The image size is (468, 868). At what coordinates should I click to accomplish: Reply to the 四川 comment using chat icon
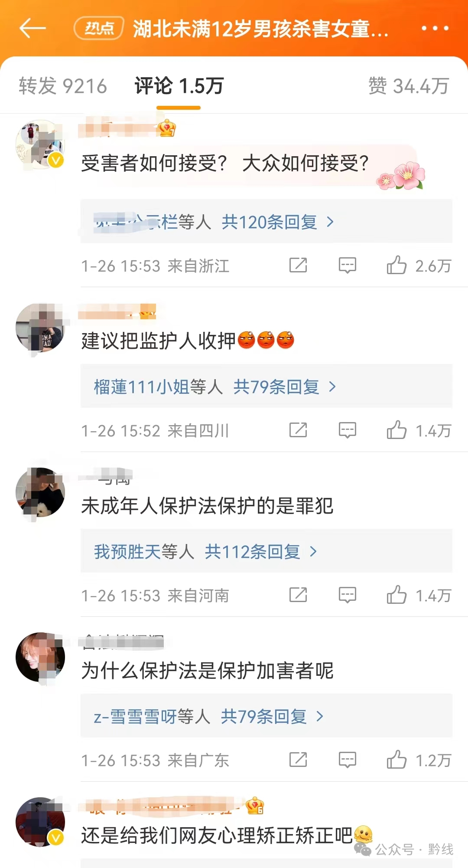[x=347, y=430]
